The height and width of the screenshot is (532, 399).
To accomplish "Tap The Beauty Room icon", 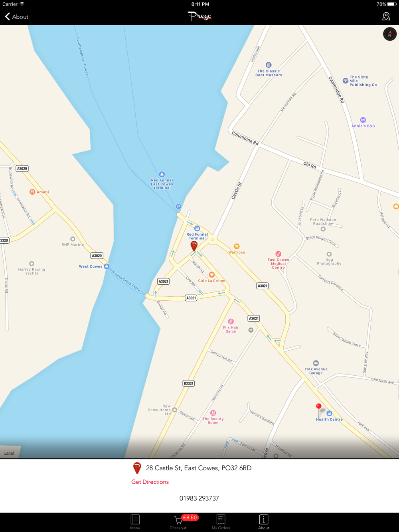I will [213, 413].
